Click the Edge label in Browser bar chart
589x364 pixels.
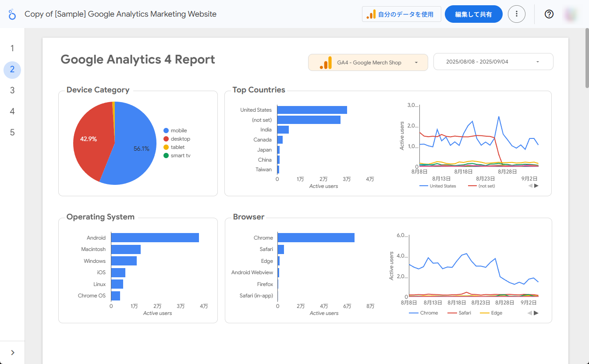[x=267, y=261]
